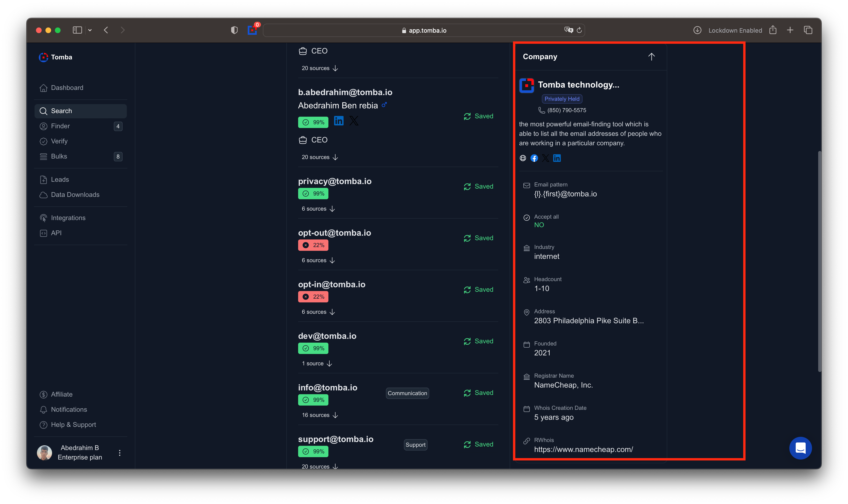Click the email address privacy@tomba.io
The height and width of the screenshot is (504, 848).
point(335,181)
